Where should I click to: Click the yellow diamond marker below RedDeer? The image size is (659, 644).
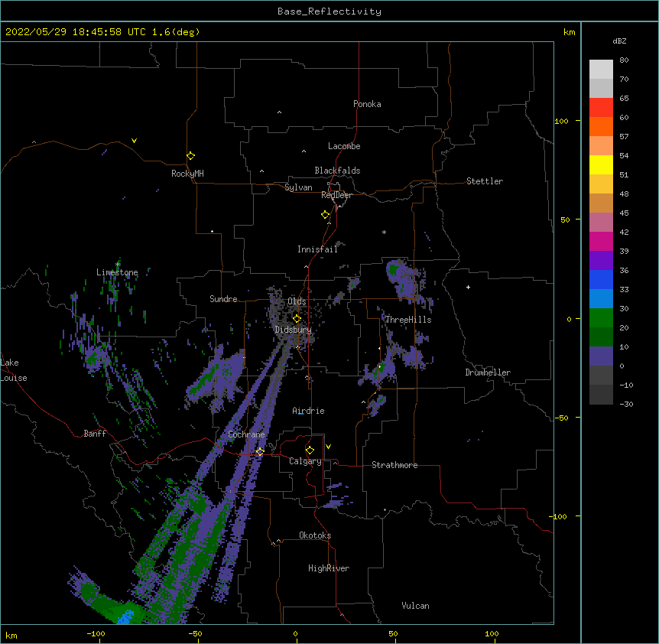[x=325, y=215]
